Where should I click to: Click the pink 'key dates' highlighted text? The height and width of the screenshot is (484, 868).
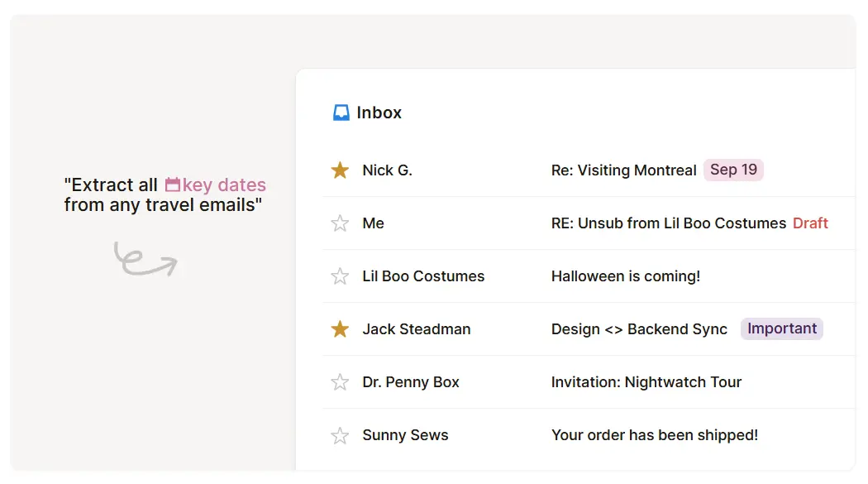point(226,184)
